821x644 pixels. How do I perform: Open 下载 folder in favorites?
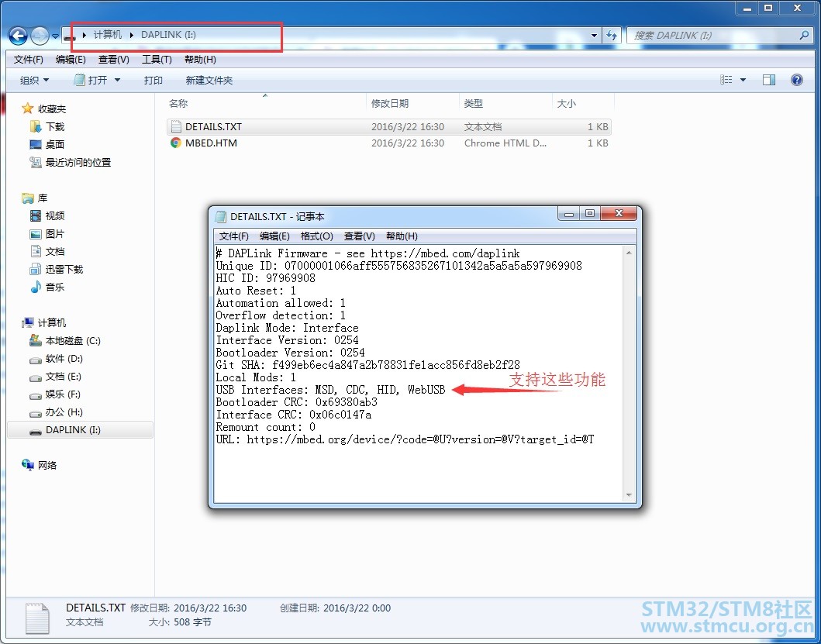tap(47, 126)
